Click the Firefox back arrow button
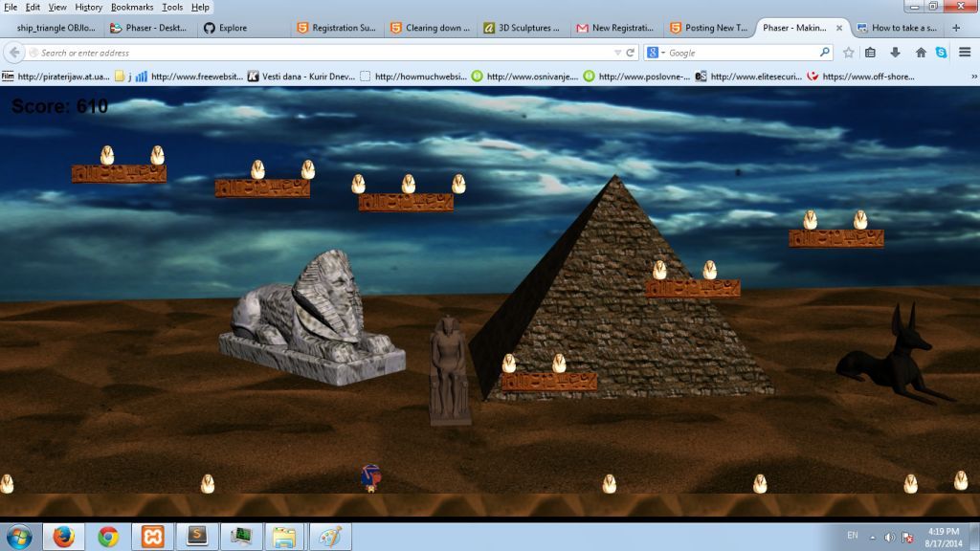This screenshot has width=980, height=551. tap(14, 53)
